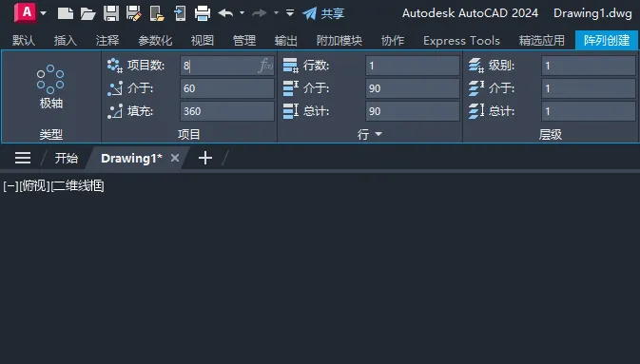Click the row 介于 spacing icon
This screenshot has width=640, height=364.
291,88
